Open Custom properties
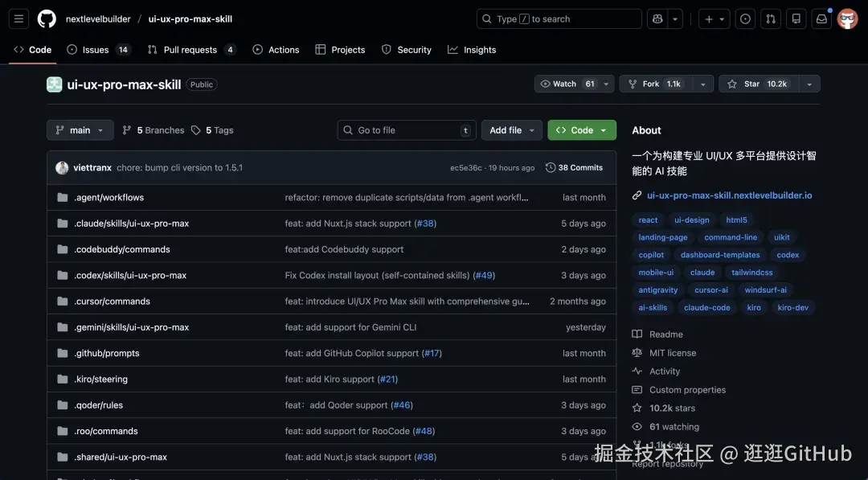 coord(679,390)
